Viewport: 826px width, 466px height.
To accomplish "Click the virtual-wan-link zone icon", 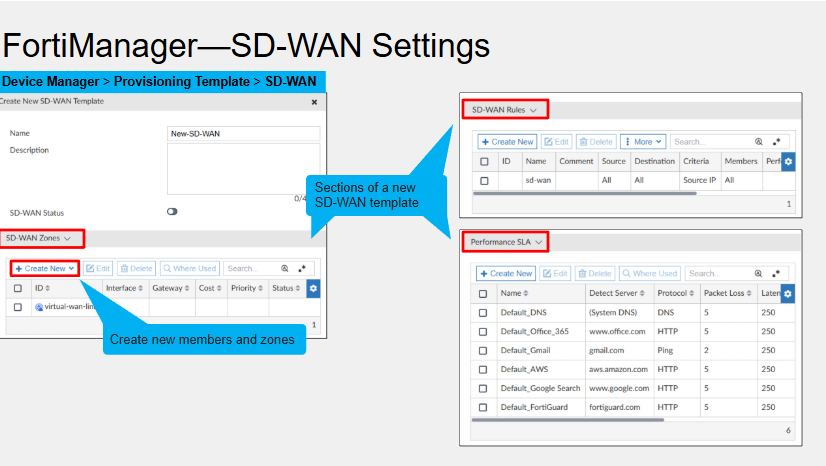I will [x=38, y=307].
